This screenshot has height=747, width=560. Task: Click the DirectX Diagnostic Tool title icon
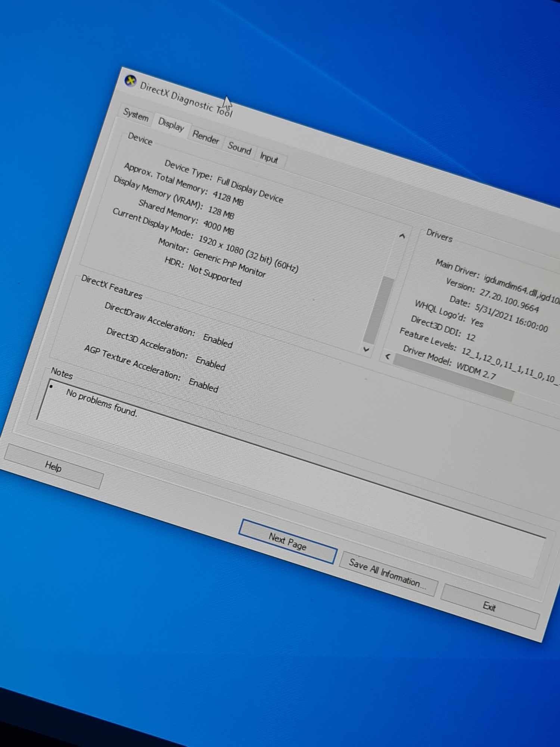click(x=130, y=81)
